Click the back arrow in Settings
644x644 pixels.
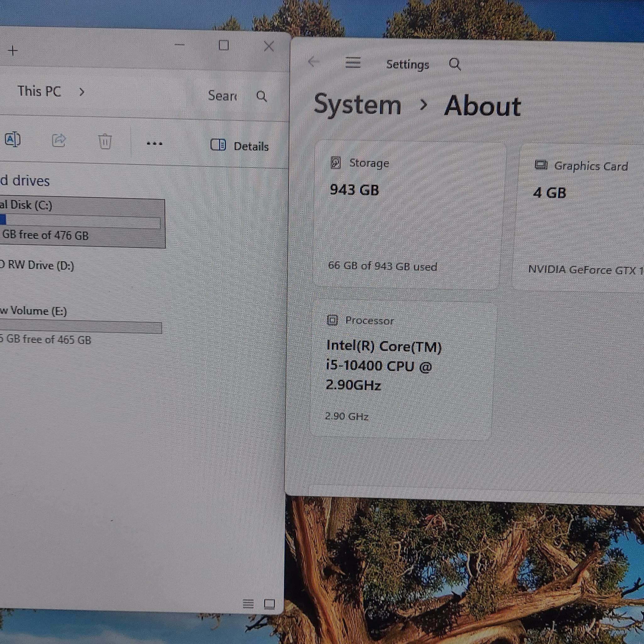click(x=312, y=62)
